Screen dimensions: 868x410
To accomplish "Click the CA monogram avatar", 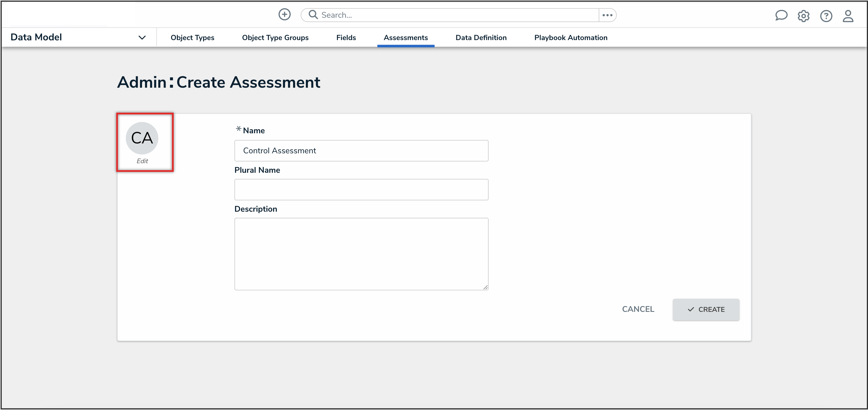I will click(x=142, y=138).
